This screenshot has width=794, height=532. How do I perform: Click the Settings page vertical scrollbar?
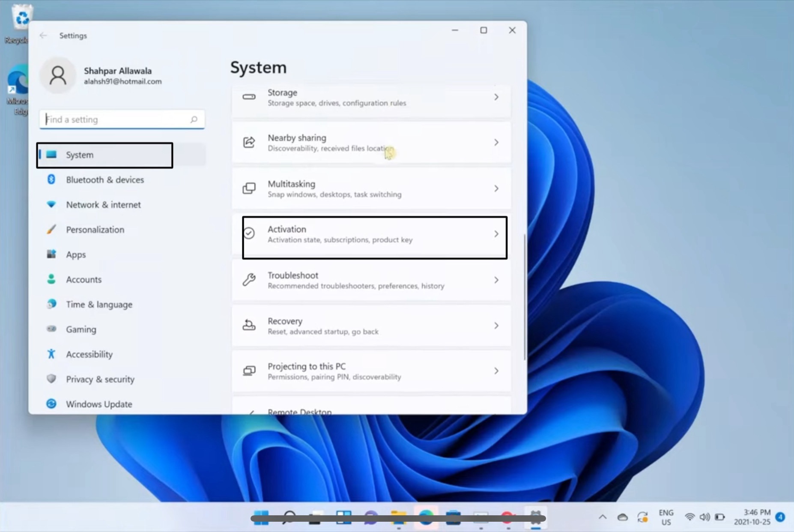(x=525, y=296)
